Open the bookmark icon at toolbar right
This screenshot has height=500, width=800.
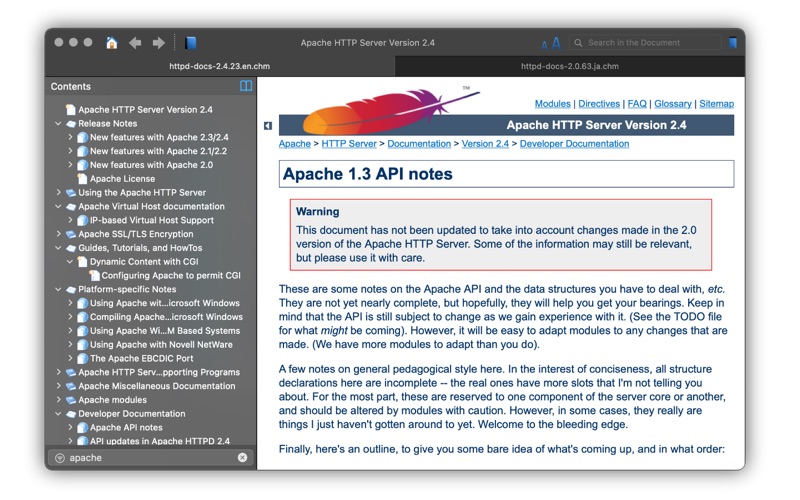(733, 43)
